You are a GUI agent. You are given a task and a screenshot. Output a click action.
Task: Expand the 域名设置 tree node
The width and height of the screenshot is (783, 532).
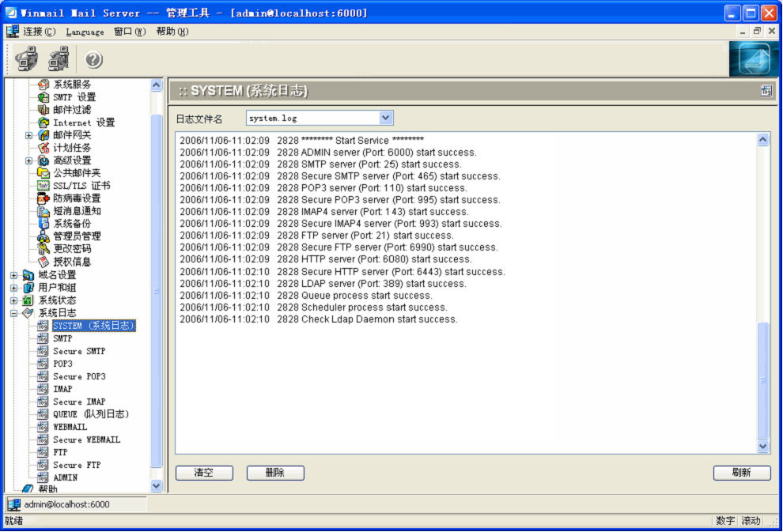pos(14,275)
